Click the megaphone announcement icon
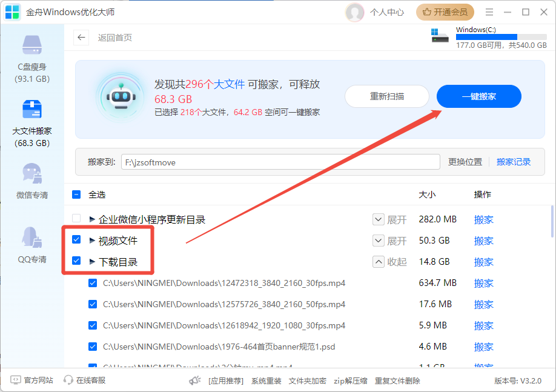Image resolution: width=556 pixels, height=392 pixels. (195, 380)
